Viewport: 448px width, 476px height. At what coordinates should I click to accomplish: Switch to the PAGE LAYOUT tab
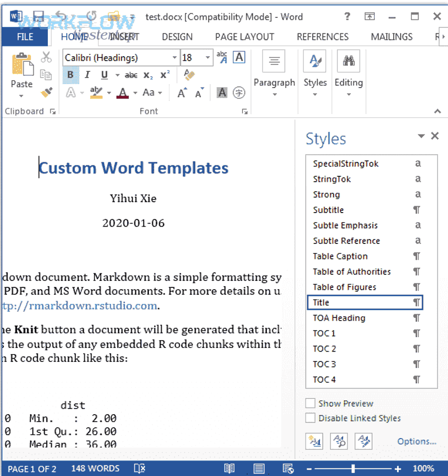[x=244, y=37]
